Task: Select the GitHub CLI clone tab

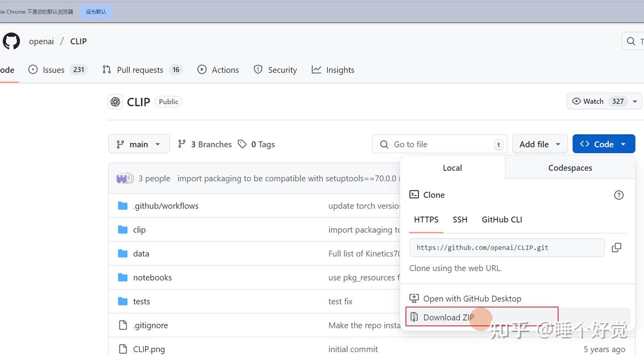Action: [x=501, y=219]
